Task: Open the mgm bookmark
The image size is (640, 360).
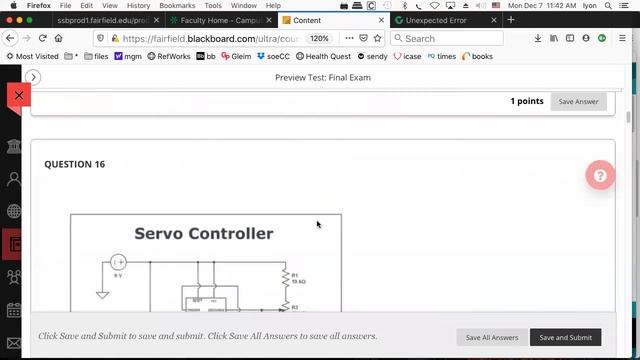Action: (x=128, y=56)
